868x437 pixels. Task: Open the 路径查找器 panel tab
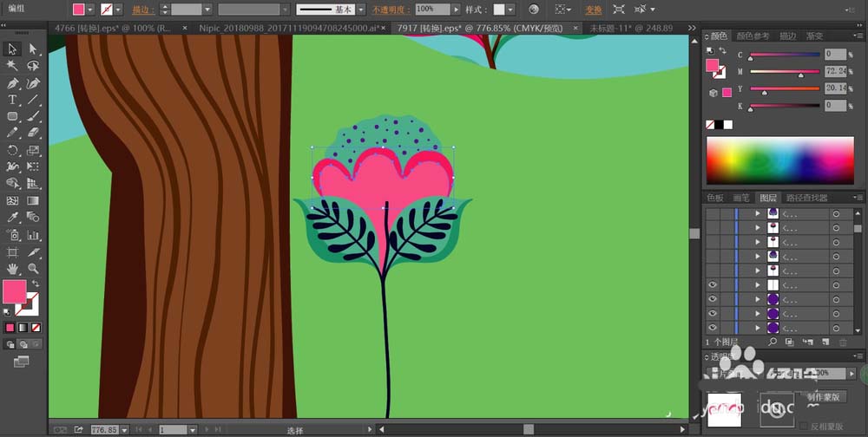(x=807, y=198)
